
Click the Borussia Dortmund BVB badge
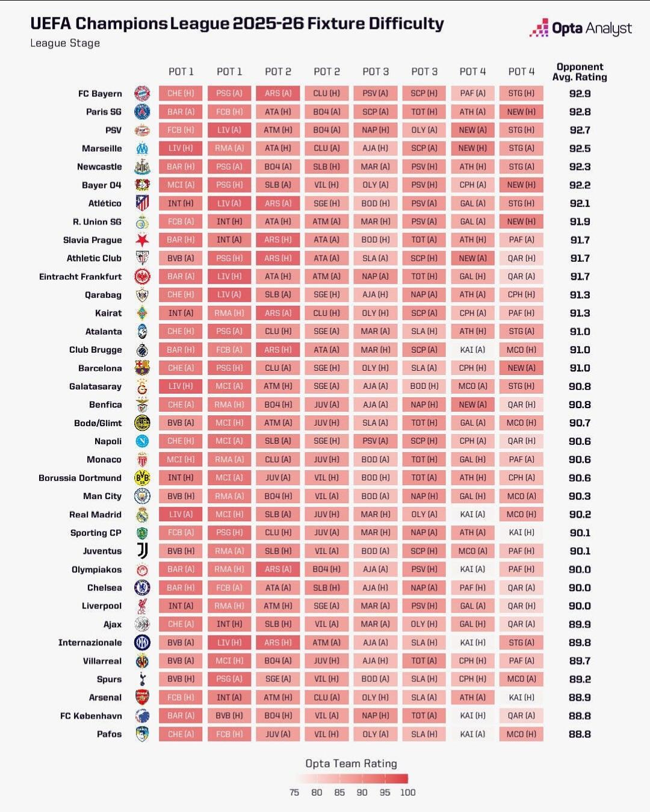point(142,478)
